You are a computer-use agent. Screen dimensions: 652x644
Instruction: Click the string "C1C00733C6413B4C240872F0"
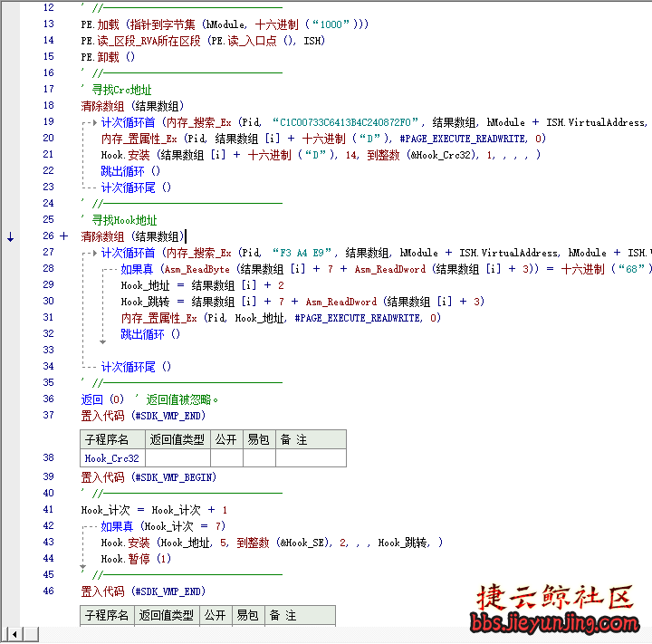[345, 122]
